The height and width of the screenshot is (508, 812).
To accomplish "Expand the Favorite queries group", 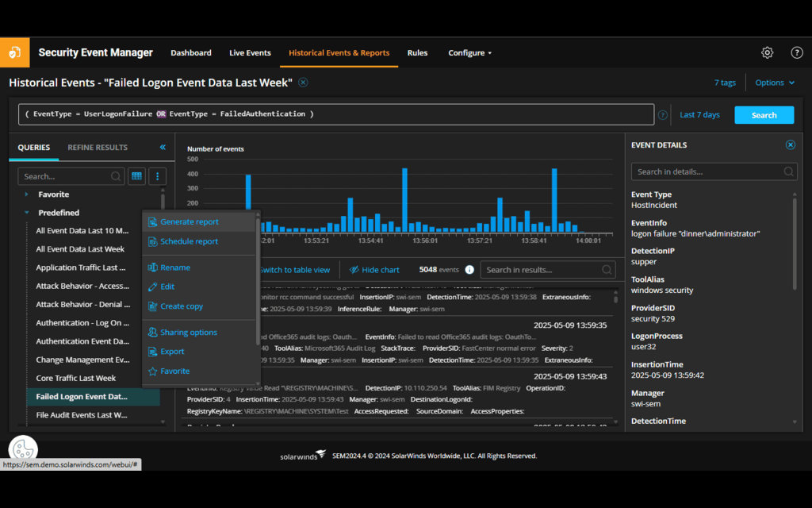I will [x=26, y=194].
